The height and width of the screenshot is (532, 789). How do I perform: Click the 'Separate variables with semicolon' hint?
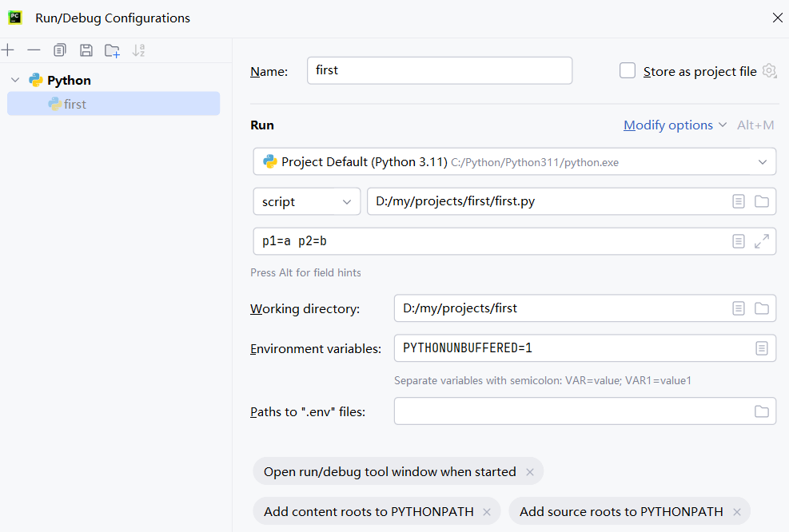(543, 381)
